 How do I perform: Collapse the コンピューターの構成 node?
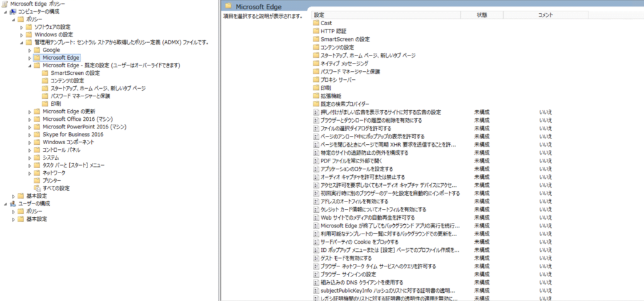click(x=5, y=11)
